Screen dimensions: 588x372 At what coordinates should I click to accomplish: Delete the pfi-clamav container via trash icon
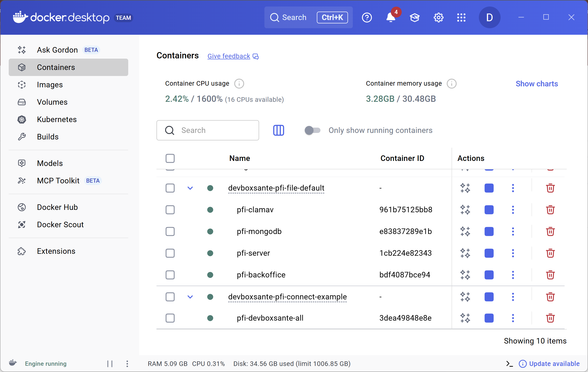(550, 210)
